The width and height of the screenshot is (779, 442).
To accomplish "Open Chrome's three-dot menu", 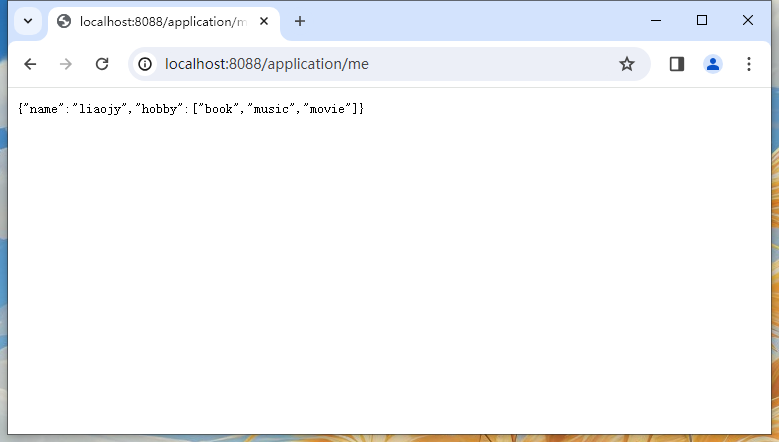I will click(x=749, y=64).
